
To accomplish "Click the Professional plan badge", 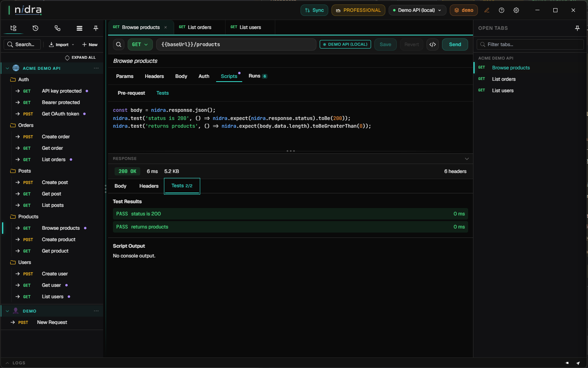I will 358,10.
